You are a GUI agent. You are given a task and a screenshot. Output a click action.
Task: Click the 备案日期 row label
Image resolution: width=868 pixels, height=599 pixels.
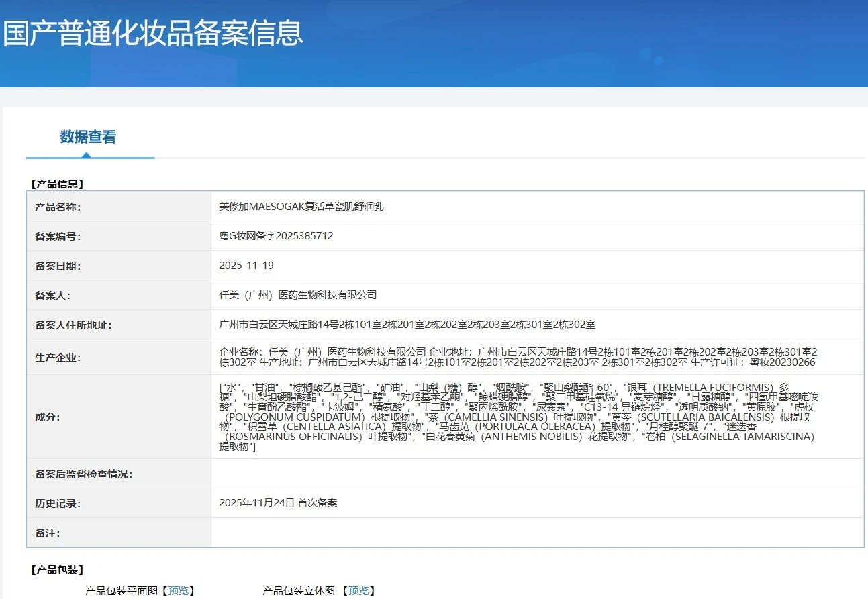[58, 266]
